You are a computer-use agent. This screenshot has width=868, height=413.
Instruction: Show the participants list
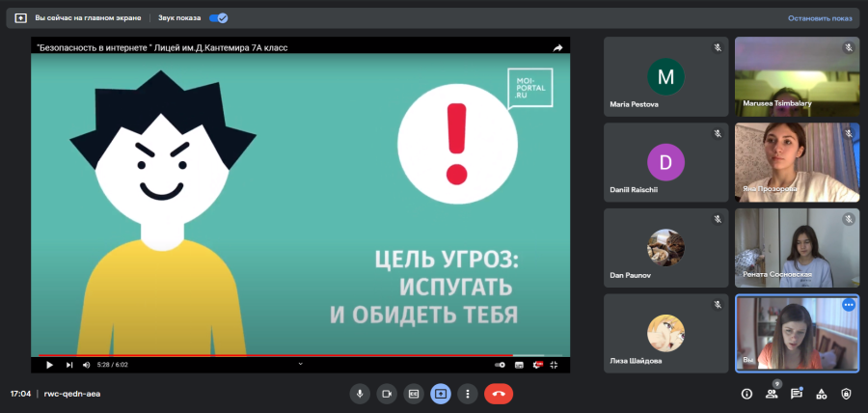click(x=772, y=394)
